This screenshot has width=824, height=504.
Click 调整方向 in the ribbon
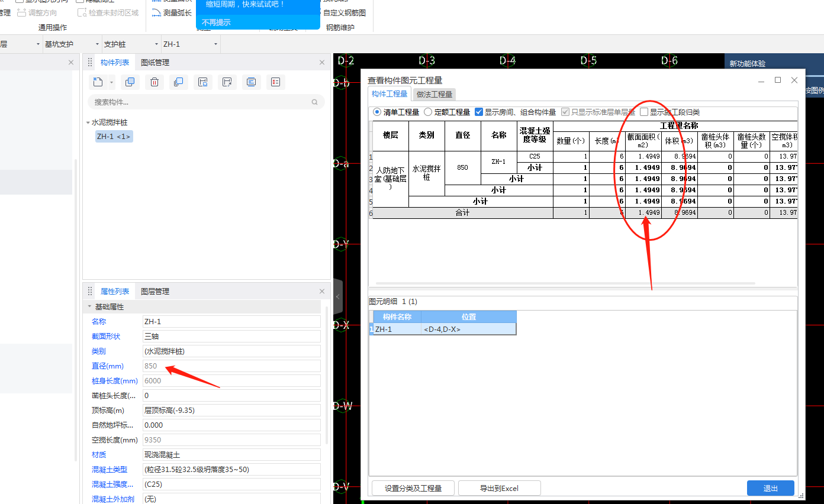click(x=37, y=12)
